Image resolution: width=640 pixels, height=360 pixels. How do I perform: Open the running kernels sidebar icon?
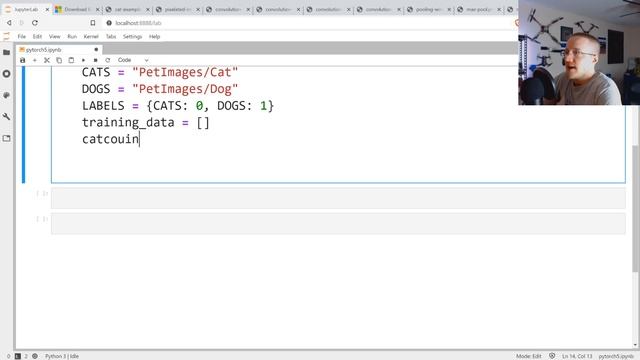(x=7, y=74)
